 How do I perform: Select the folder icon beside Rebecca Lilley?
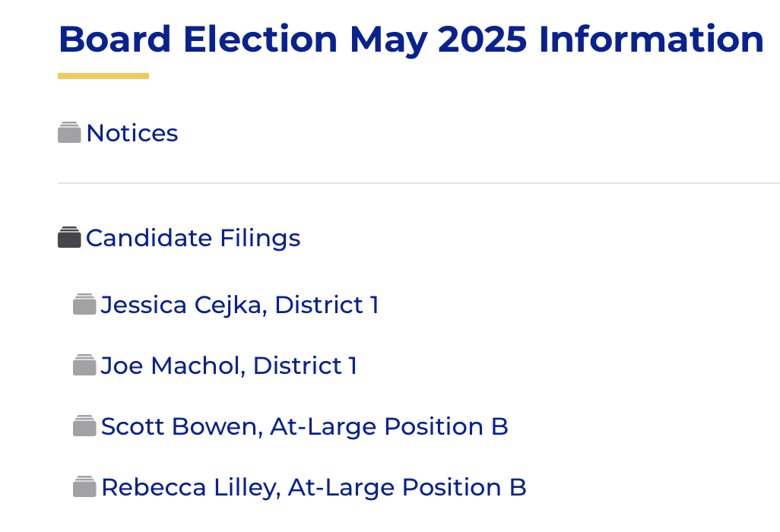point(84,487)
